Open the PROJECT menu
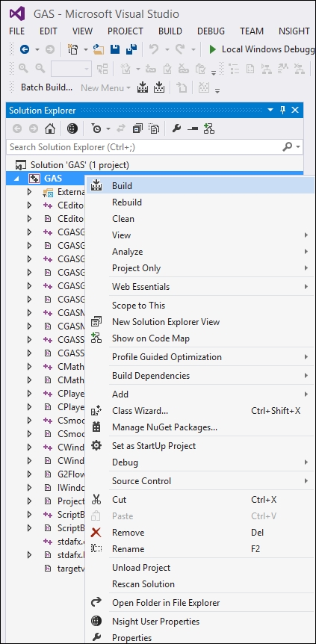Image resolution: width=316 pixels, height=644 pixels. coord(126,31)
